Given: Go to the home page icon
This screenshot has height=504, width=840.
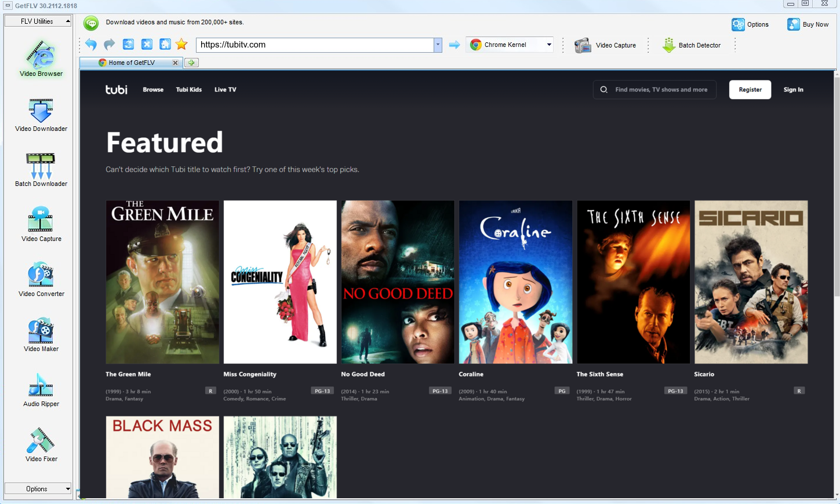Looking at the screenshot, I should click(165, 45).
